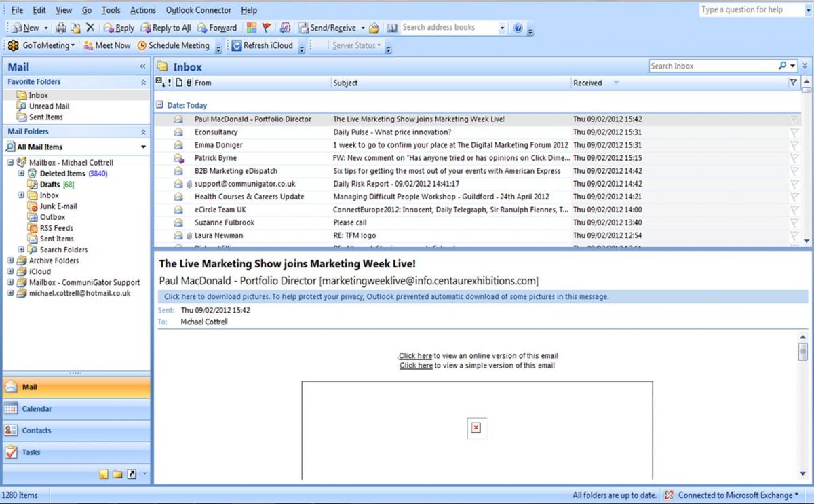Click the red Follow Up flag icon
This screenshot has height=504, width=814.
click(267, 28)
